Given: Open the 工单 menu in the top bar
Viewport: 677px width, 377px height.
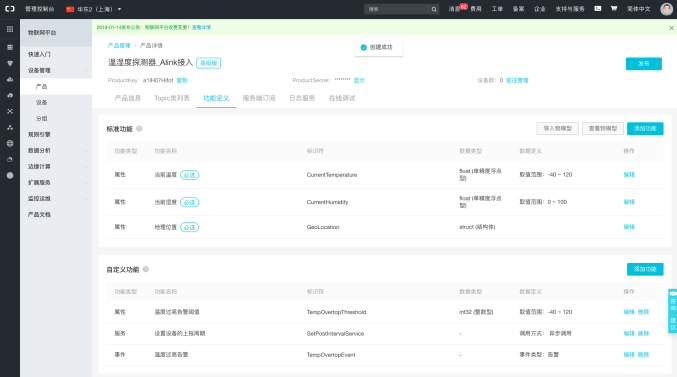Looking at the screenshot, I should click(497, 9).
